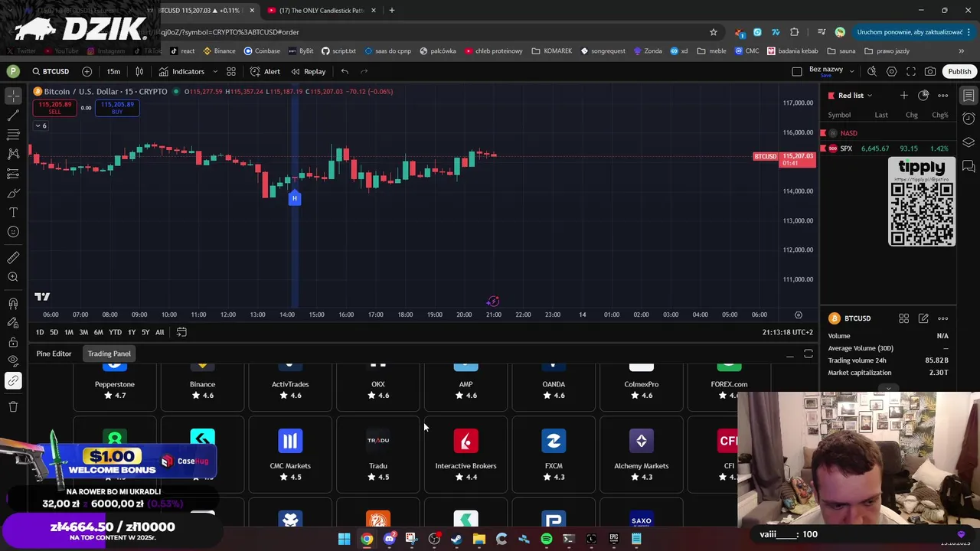Undo the last chart action

pos(345,71)
